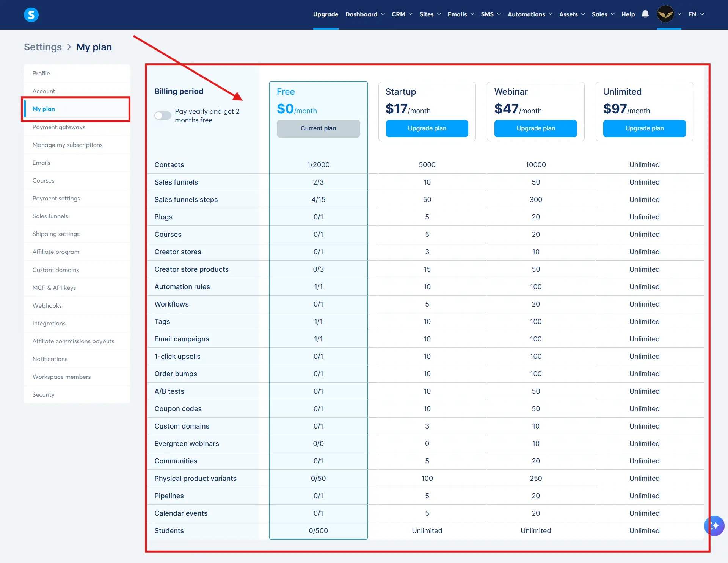This screenshot has width=728, height=563.
Task: Click the Calendar events row label
Action: click(181, 513)
